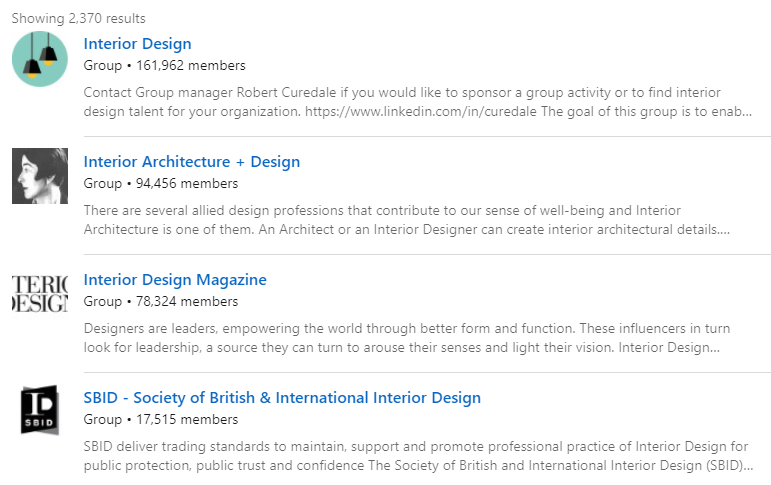Image resolution: width=771 pixels, height=485 pixels.
Task: Click description starting 'Designers are leaders'
Action: [407, 338]
